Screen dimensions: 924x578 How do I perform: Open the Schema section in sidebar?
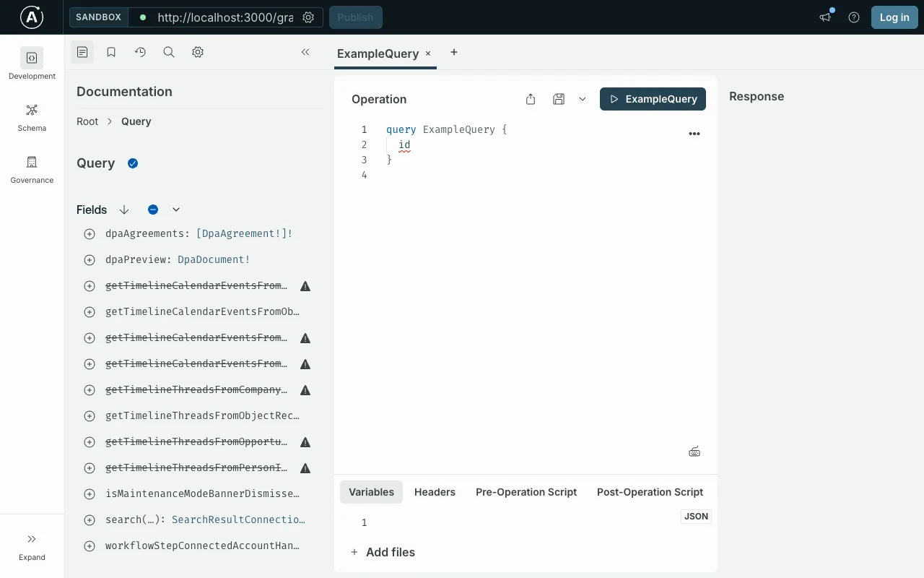32,116
